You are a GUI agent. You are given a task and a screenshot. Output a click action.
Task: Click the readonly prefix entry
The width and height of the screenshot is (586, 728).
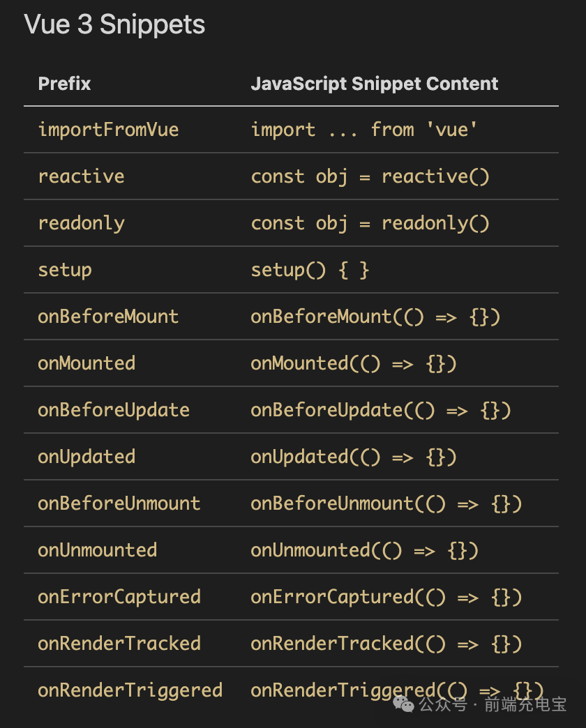point(81,223)
